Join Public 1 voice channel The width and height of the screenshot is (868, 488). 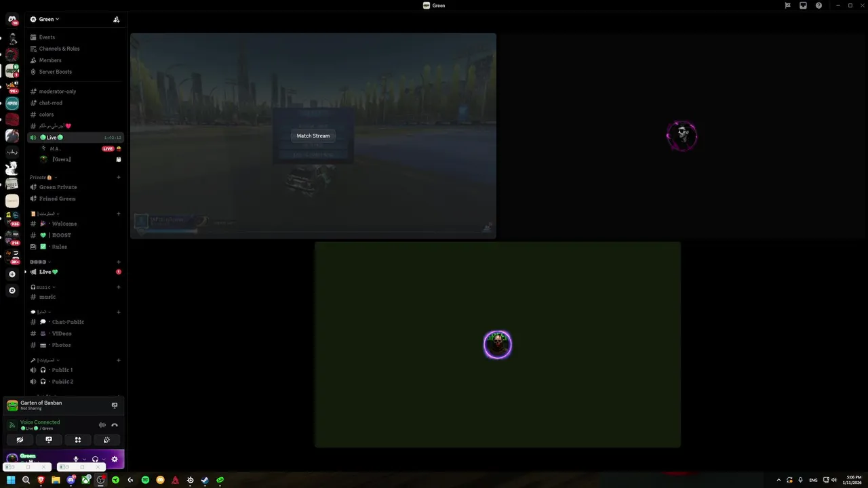pyautogui.click(x=75, y=370)
